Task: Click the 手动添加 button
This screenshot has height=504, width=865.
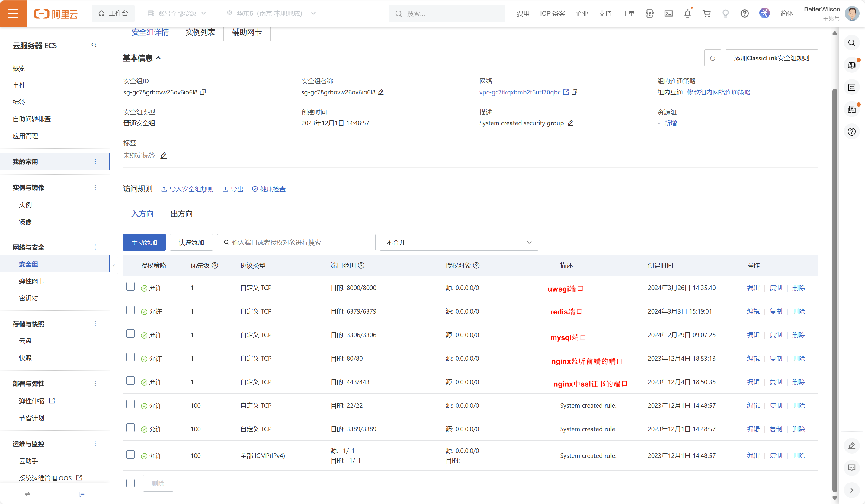Action: pos(144,243)
